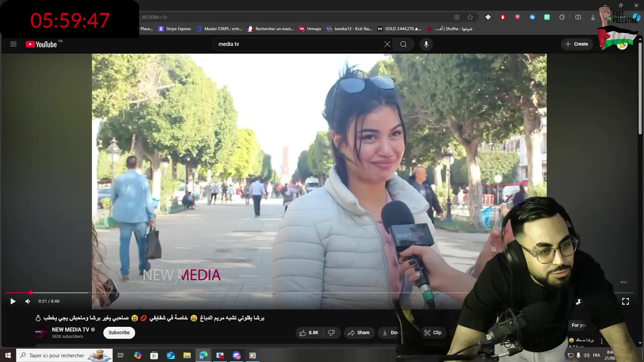Switch to the Edge browser taskbar icon

tap(203, 355)
